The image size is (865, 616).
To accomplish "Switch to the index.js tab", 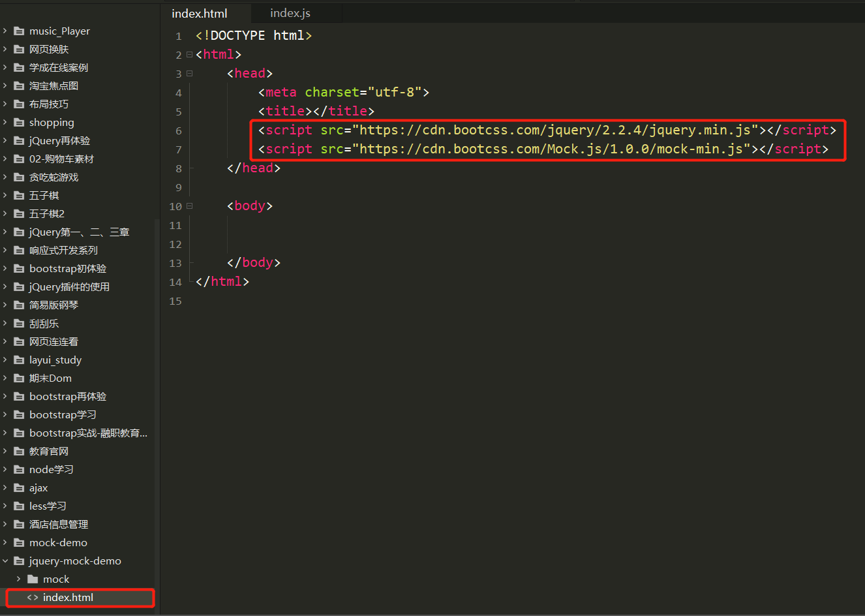I will (x=290, y=13).
